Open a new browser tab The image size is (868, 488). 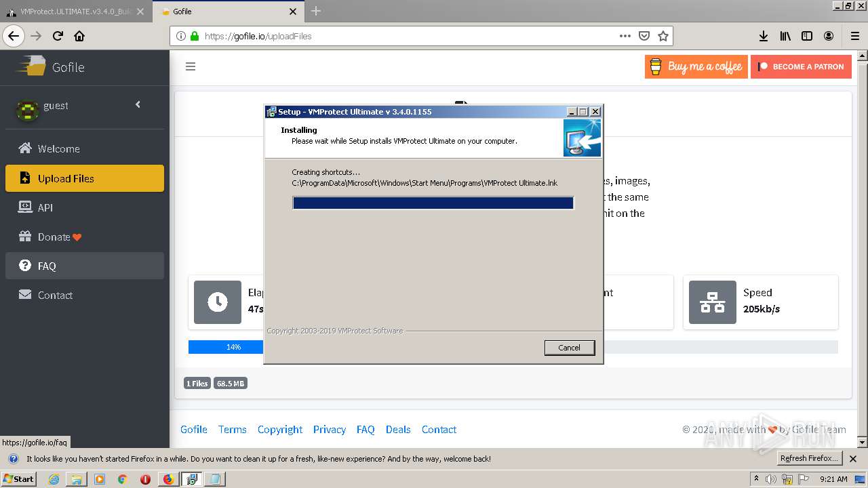(315, 11)
